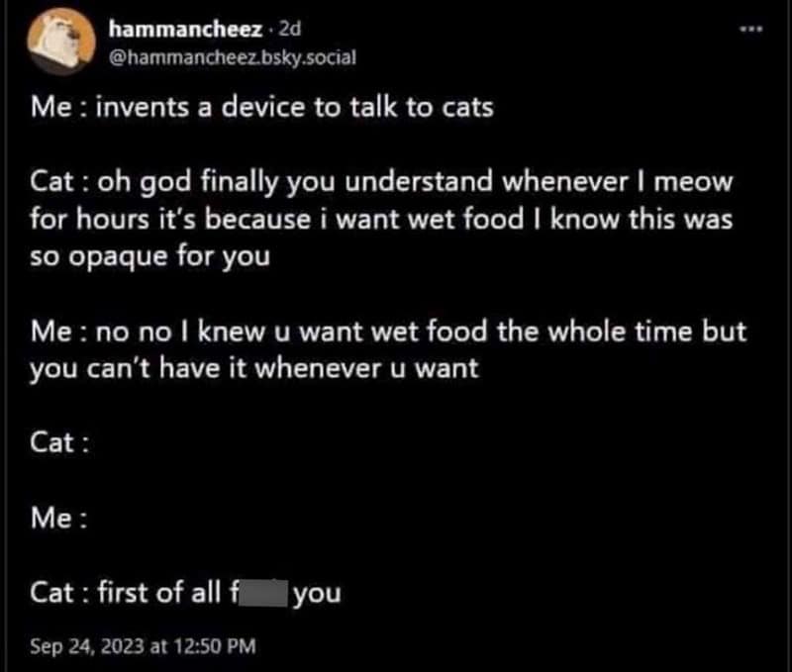
Task: Click the gray censored block in last line
Action: (x=259, y=592)
